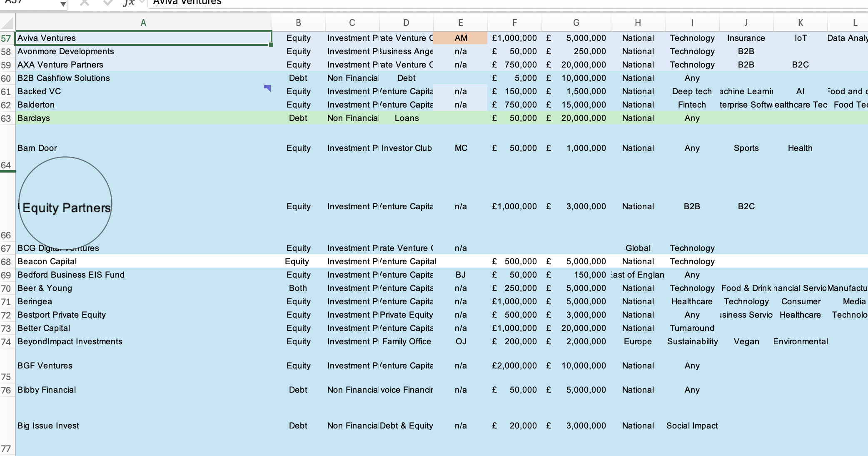The image size is (868, 456).
Task: Select the Insurance cell
Action: coord(746,38)
